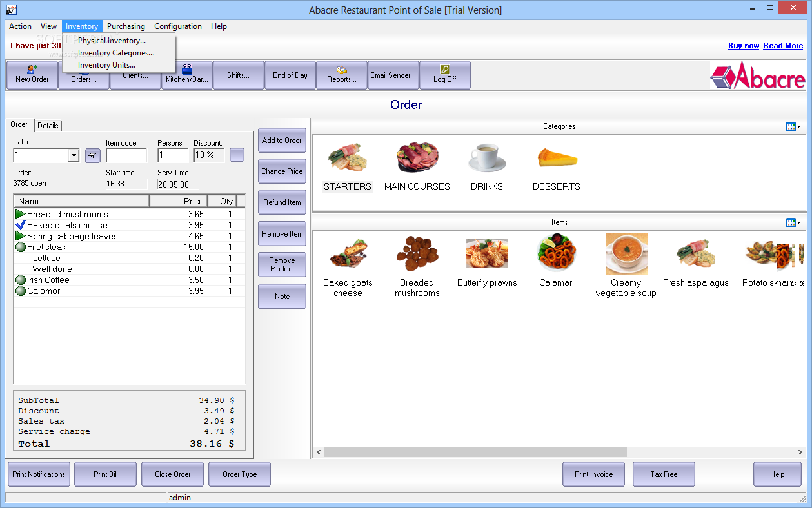This screenshot has width=812, height=508.
Task: Open the Reports toolbar button
Action: pyautogui.click(x=342, y=75)
